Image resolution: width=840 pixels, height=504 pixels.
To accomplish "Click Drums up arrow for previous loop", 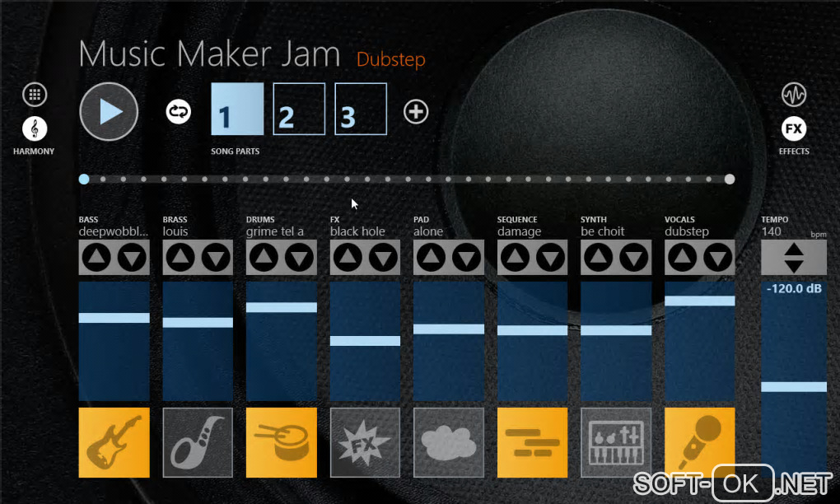I will click(264, 258).
